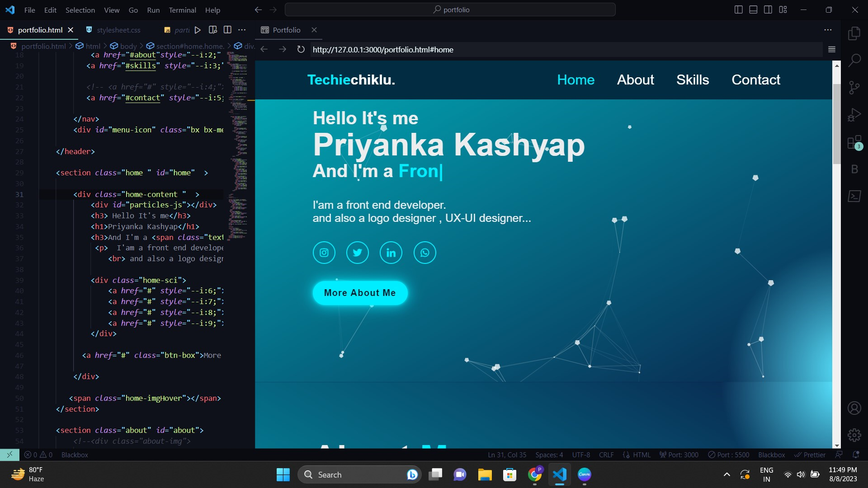Click the More About Me button
The width and height of the screenshot is (868, 488).
(359, 293)
